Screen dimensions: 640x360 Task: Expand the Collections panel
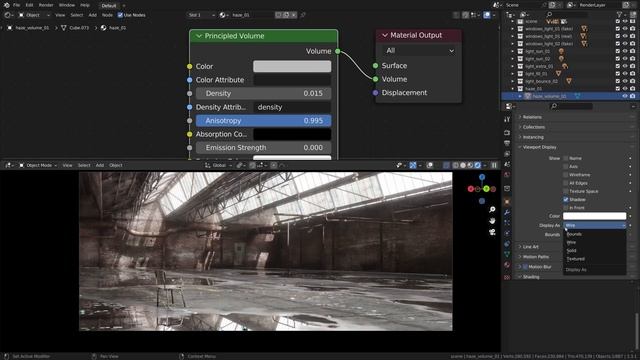[x=534, y=127]
